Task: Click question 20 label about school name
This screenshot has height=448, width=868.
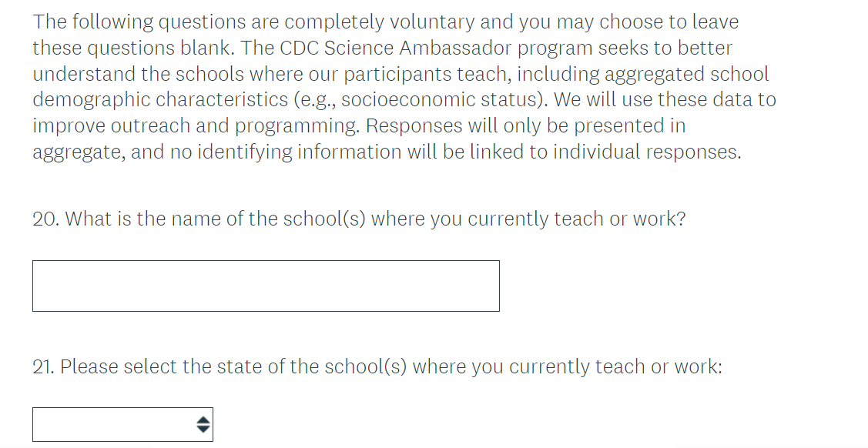Action: [x=359, y=219]
